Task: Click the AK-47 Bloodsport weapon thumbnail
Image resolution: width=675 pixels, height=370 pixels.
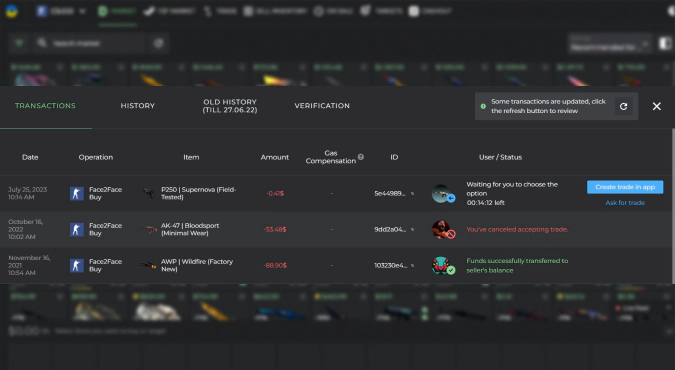Action: (x=149, y=230)
